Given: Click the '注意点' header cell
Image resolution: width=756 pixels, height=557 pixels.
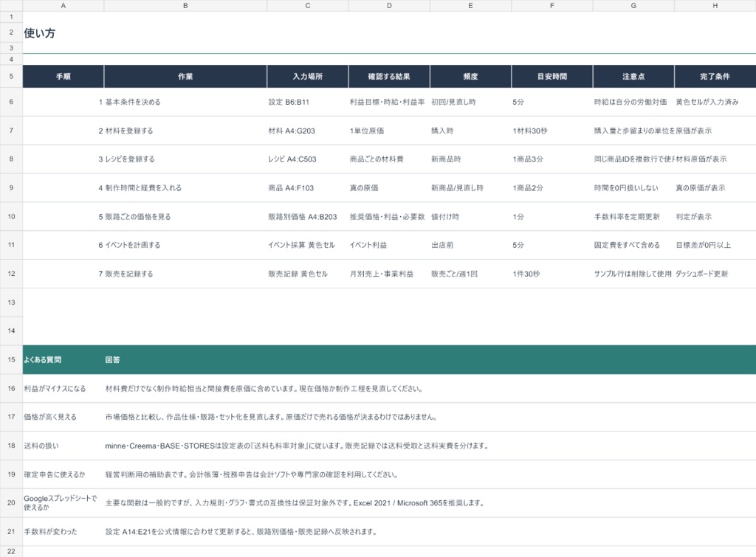Looking at the screenshot, I should pyautogui.click(x=633, y=76).
